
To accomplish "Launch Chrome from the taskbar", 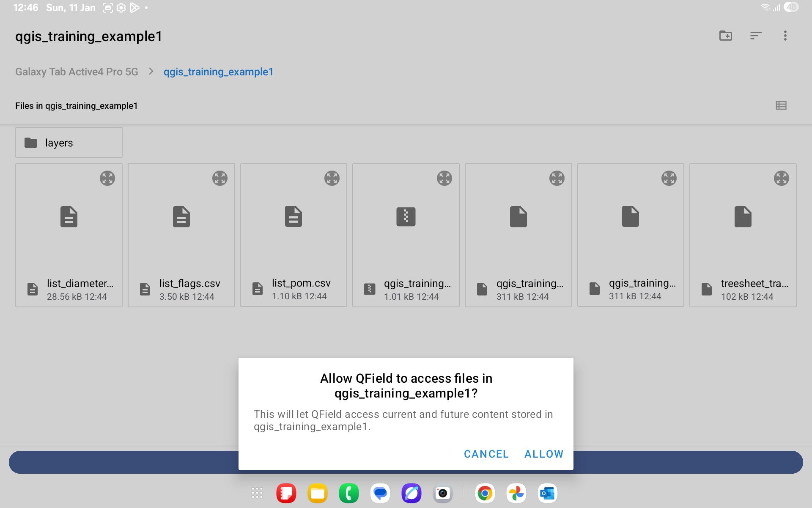I will pyautogui.click(x=485, y=493).
